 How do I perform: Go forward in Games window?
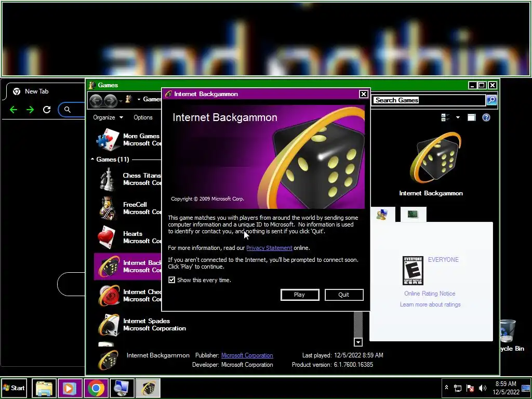click(x=110, y=100)
